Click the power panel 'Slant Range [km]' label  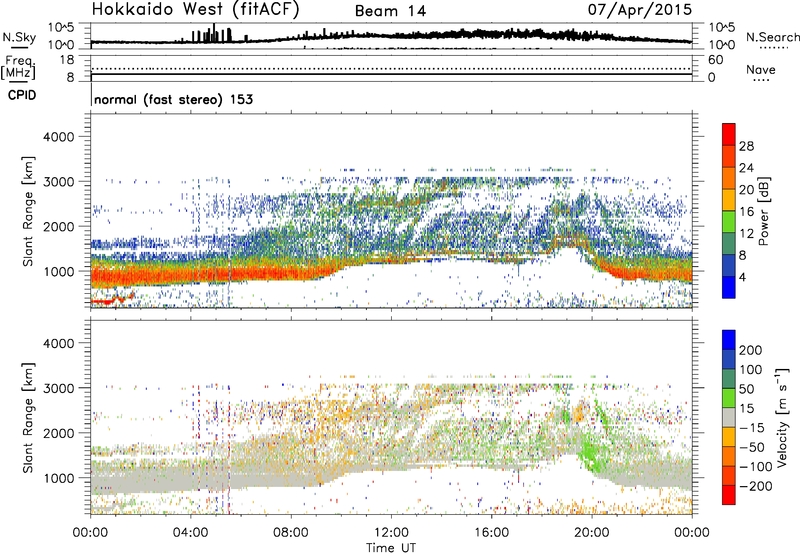[28, 211]
